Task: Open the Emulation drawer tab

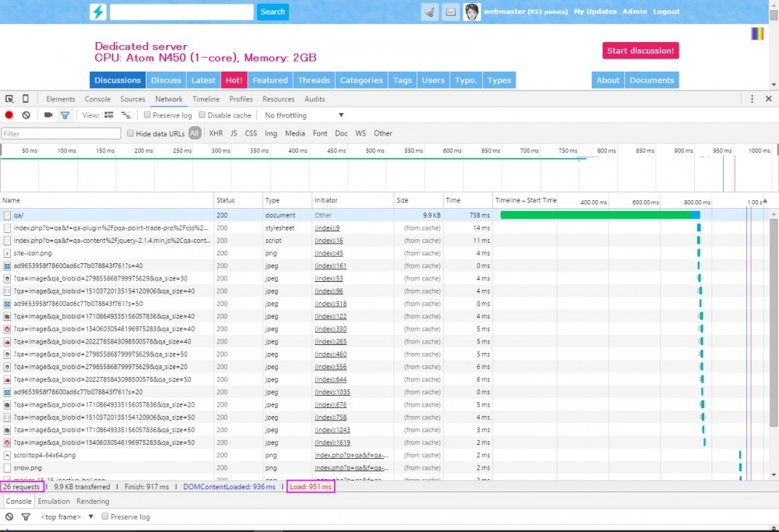Action: coord(54,502)
